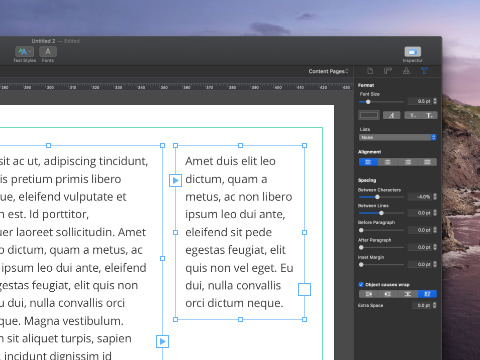Switch to the Geometry inspector tab
The image size is (480, 360).
pyautogui.click(x=388, y=71)
